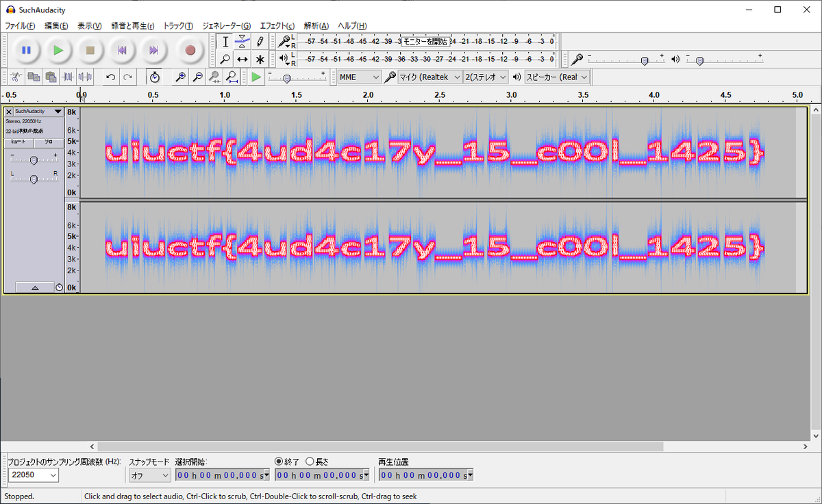Toggle the ソロ button on track
This screenshot has height=504, width=822.
pyautogui.click(x=49, y=142)
